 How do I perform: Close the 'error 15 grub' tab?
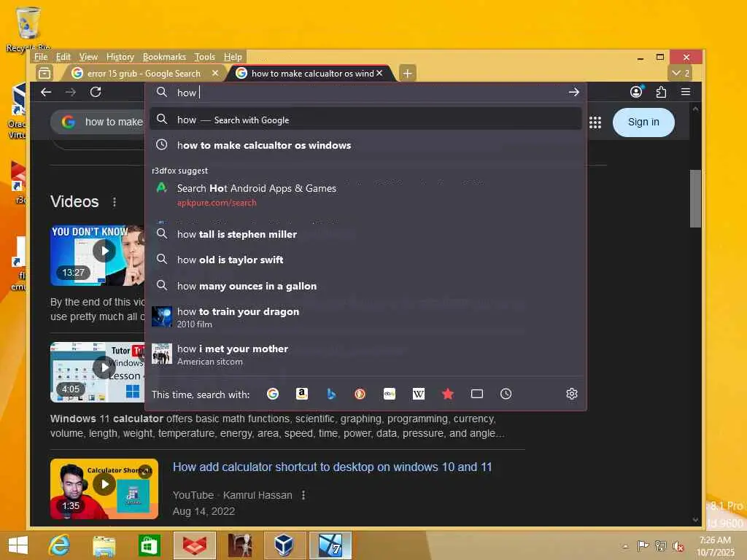pos(215,74)
